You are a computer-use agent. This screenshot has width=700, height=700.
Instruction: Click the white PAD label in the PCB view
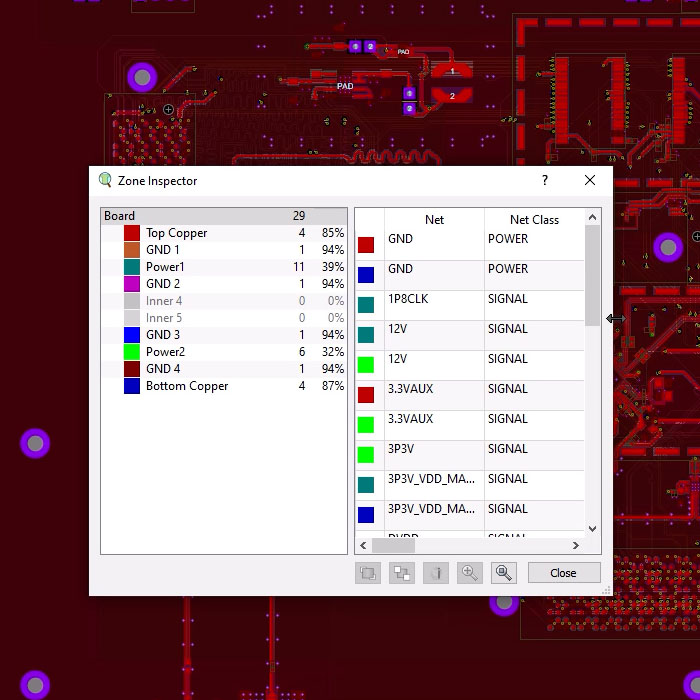(x=345, y=86)
